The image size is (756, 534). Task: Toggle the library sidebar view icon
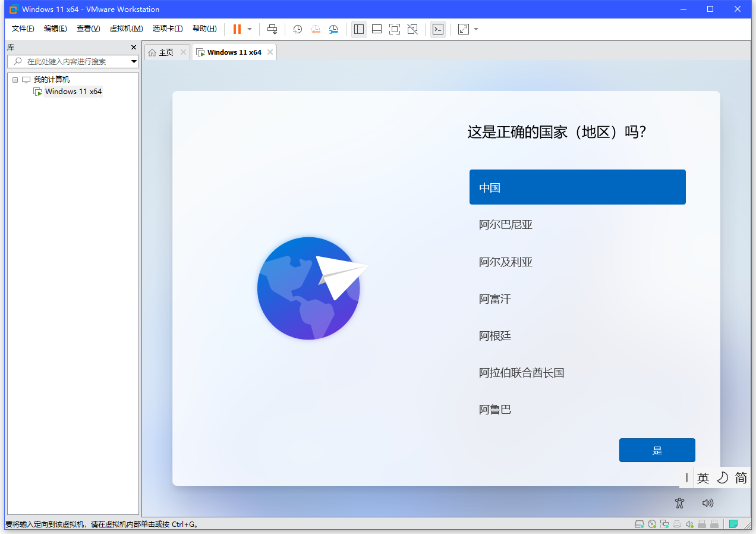358,29
